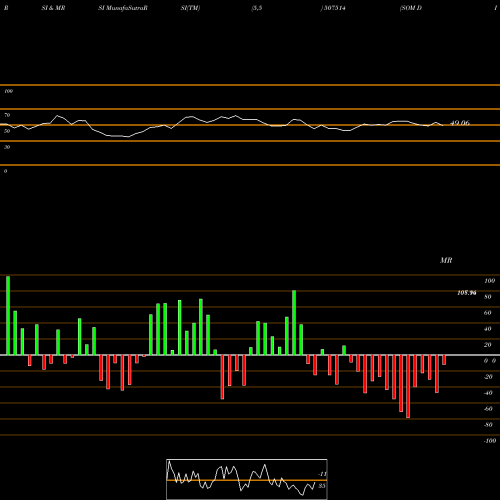Click the RSI axis label '70'
The width and height of the screenshot is (500, 500).
pos(7,115)
